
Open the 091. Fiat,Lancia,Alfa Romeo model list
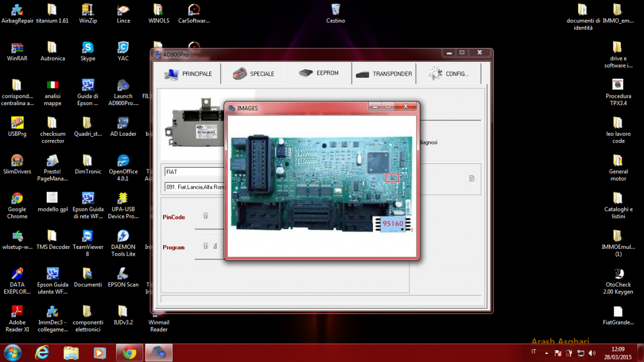coord(194,187)
